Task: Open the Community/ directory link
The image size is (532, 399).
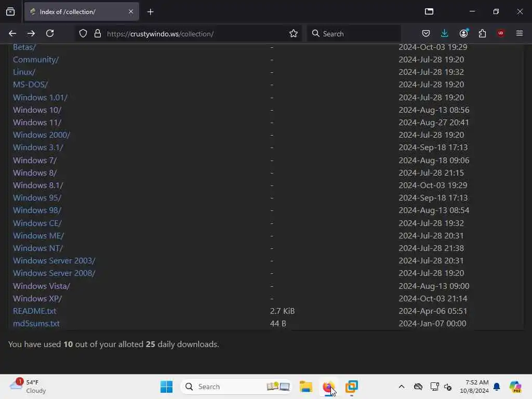Action: click(x=36, y=60)
